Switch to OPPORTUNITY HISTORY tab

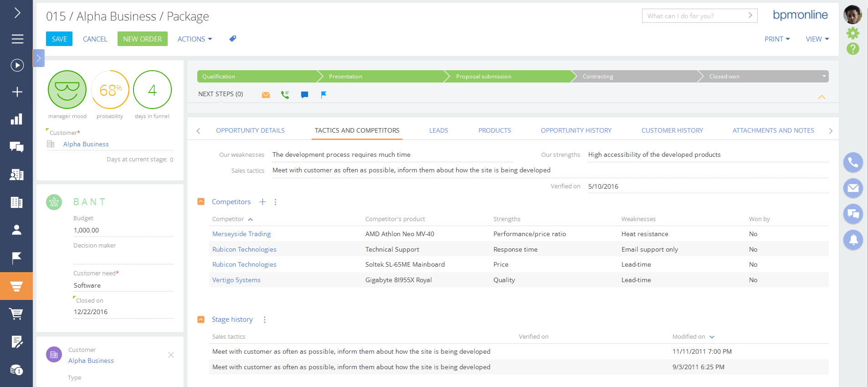click(x=576, y=130)
